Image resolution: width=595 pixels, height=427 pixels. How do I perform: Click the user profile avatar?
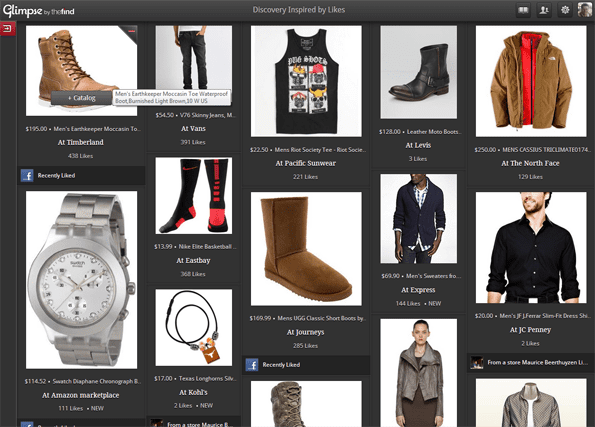point(584,9)
